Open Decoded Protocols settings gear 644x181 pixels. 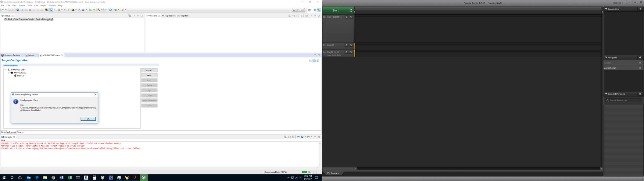point(640,94)
